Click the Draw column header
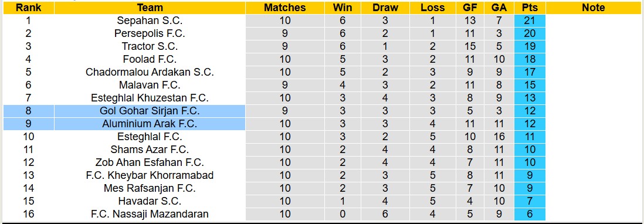This screenshot has width=644, height=224. [385, 8]
